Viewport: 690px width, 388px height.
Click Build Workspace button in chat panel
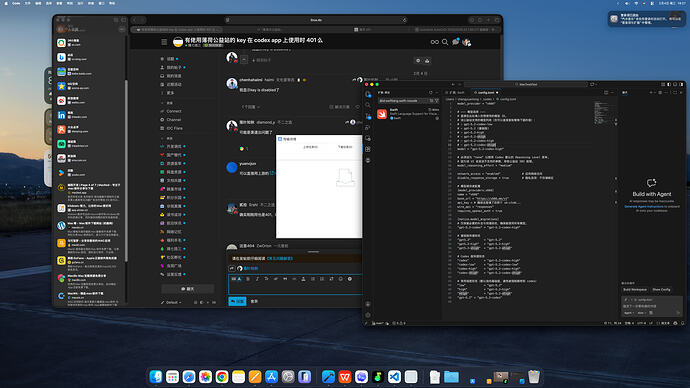pos(635,289)
